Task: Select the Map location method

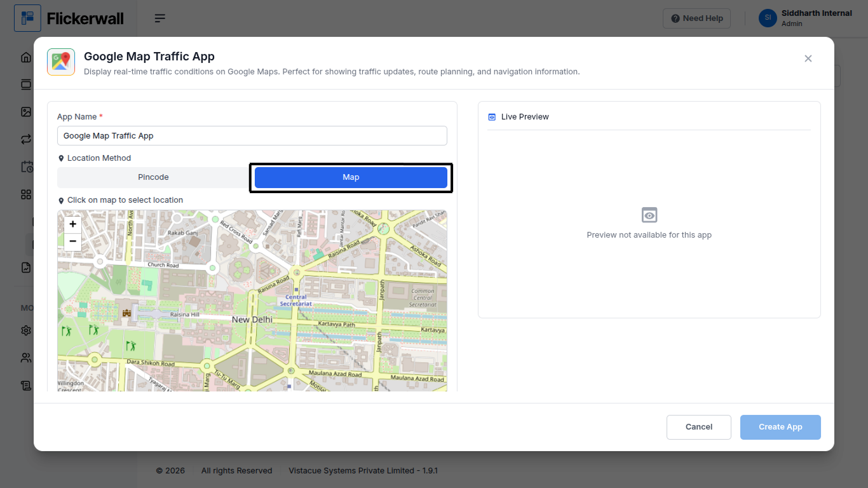Action: (x=351, y=177)
